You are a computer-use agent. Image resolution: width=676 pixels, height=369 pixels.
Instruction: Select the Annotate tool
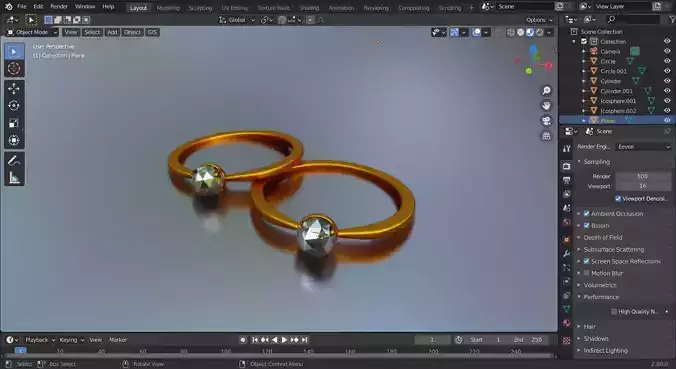(14, 160)
